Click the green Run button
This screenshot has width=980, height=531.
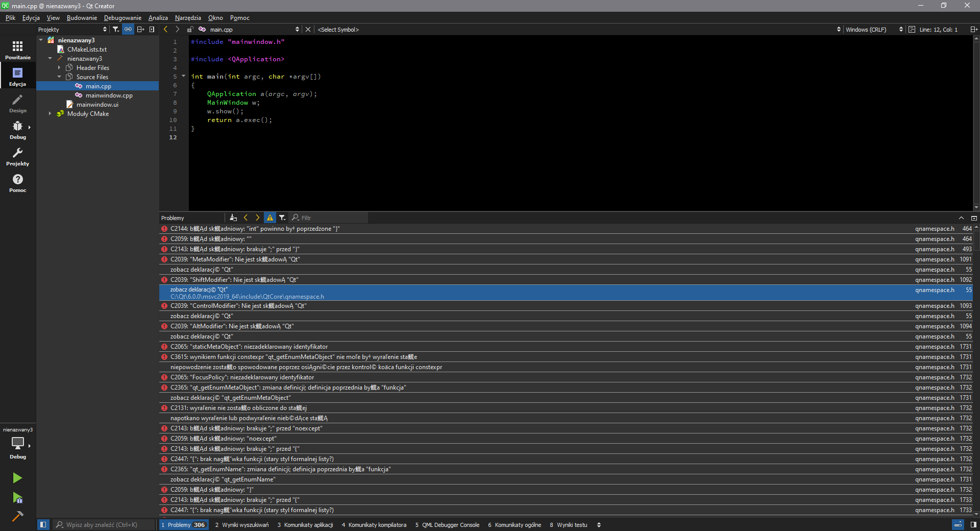click(x=17, y=478)
